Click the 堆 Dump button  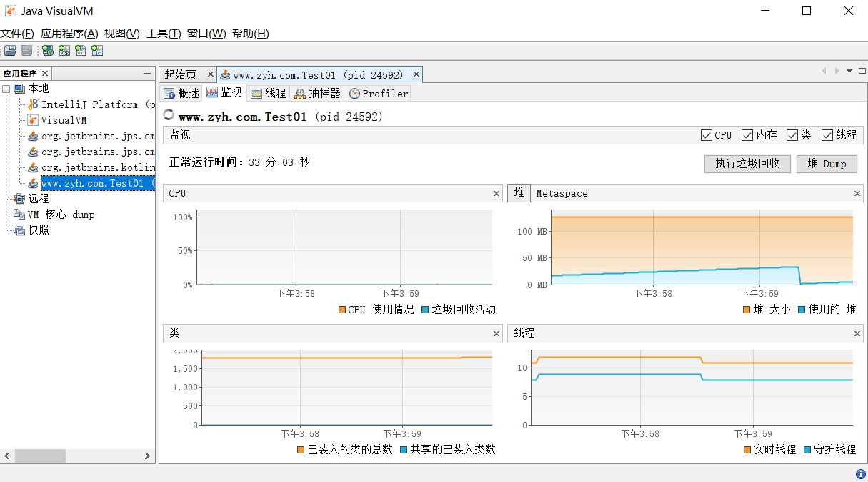pyautogui.click(x=827, y=164)
